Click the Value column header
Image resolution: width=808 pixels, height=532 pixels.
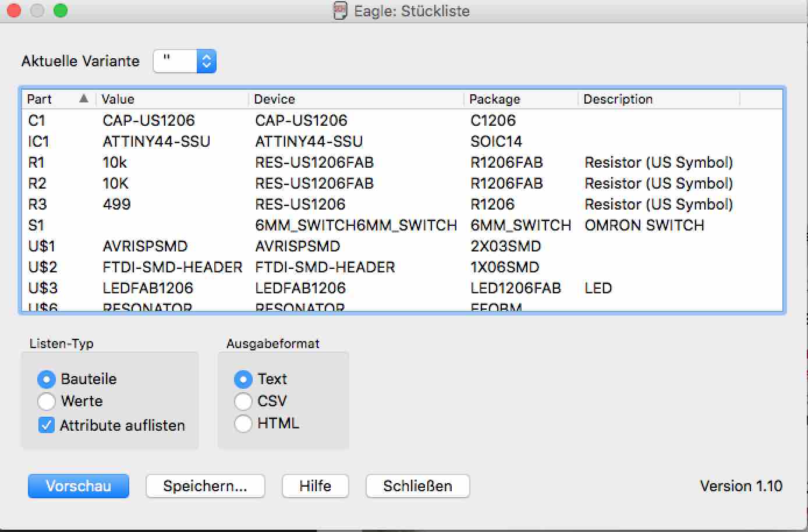point(173,99)
